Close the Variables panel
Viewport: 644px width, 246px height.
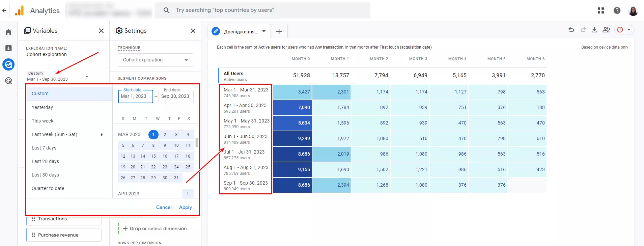pyautogui.click(x=101, y=31)
